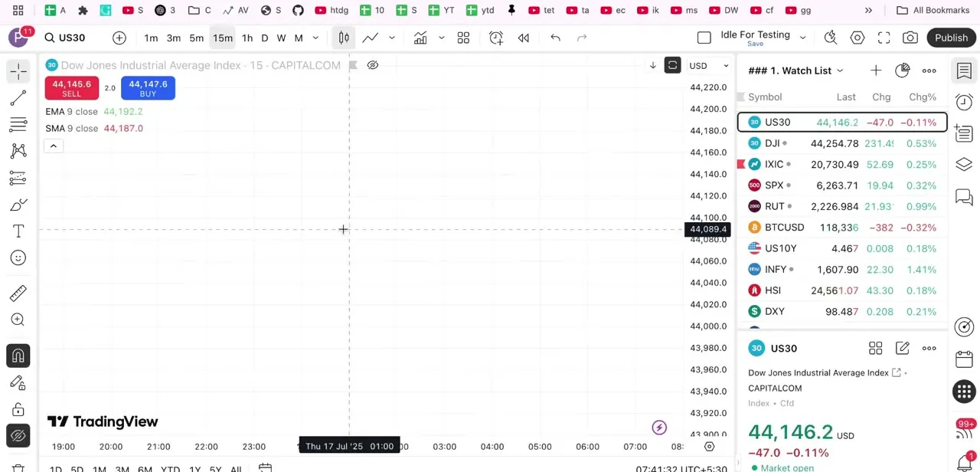This screenshot has height=472, width=980.
Task: Switch to the 5m timeframe
Action: pos(197,38)
